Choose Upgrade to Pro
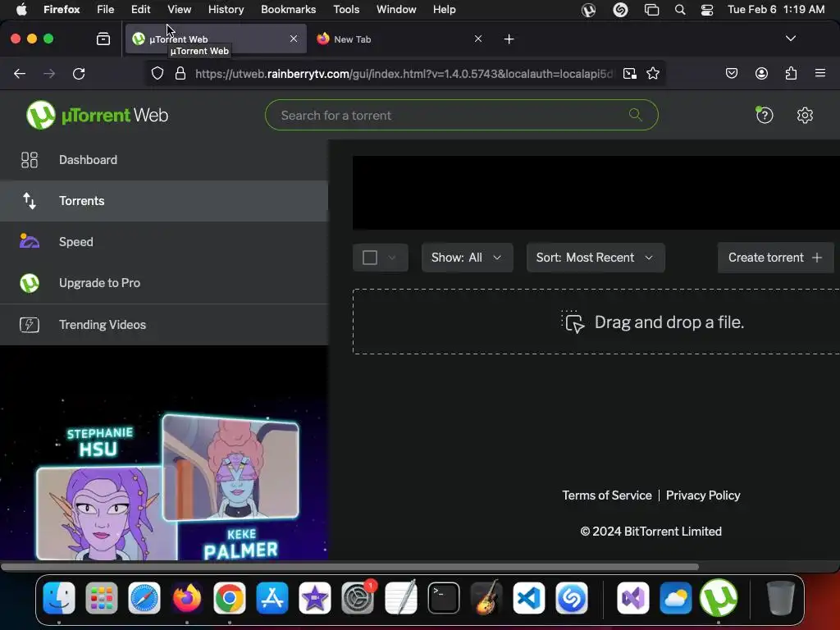 point(164,283)
